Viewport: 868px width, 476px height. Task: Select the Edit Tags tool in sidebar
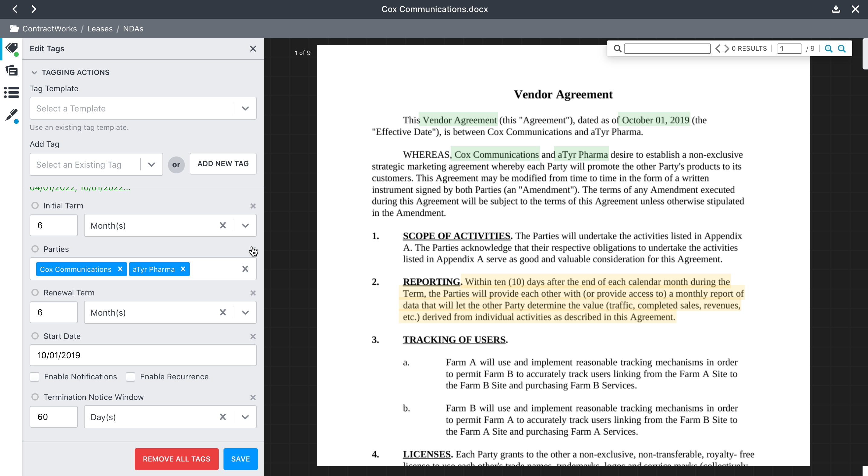[x=11, y=48]
